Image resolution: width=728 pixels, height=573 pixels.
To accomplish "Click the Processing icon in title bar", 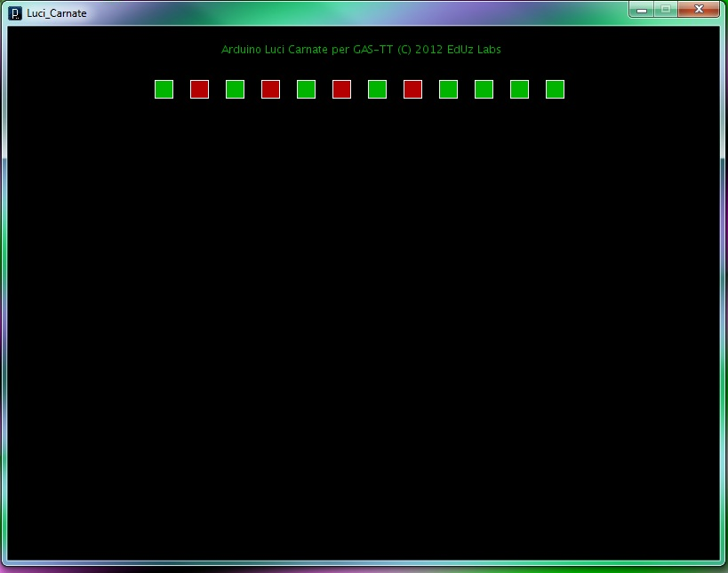I will [x=15, y=13].
